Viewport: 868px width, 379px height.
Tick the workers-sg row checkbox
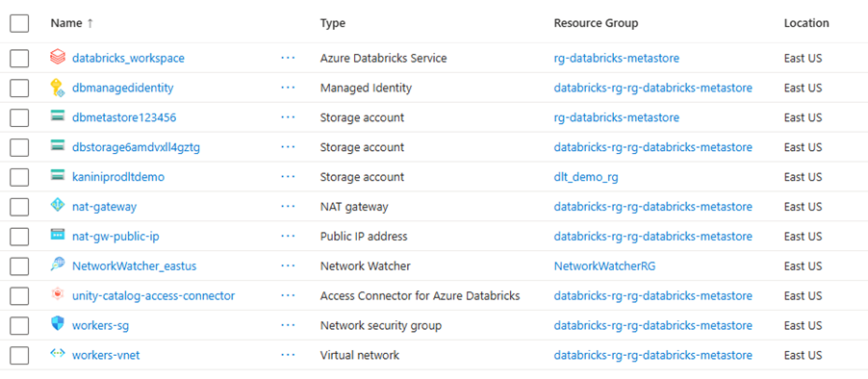19,325
